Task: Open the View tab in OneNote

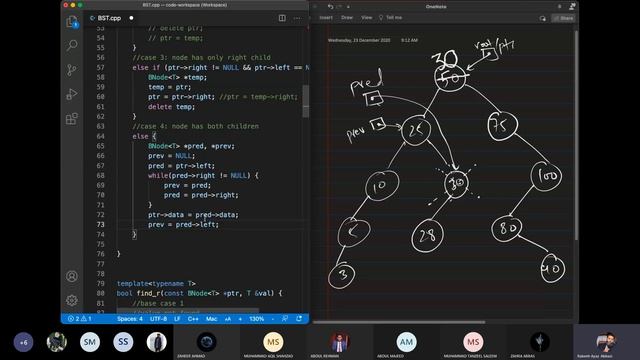Action: pyautogui.click(x=367, y=18)
